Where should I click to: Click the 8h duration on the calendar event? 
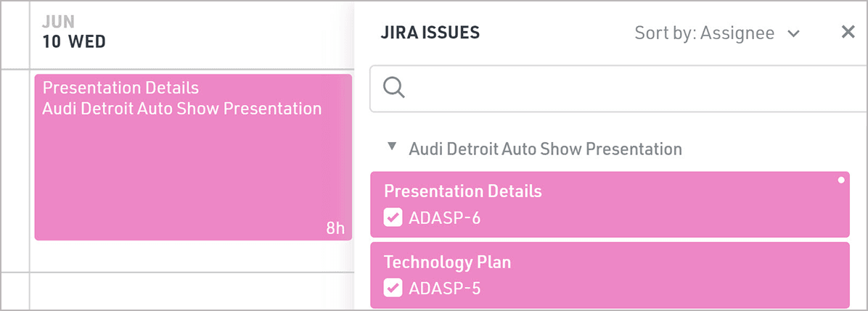[335, 228]
